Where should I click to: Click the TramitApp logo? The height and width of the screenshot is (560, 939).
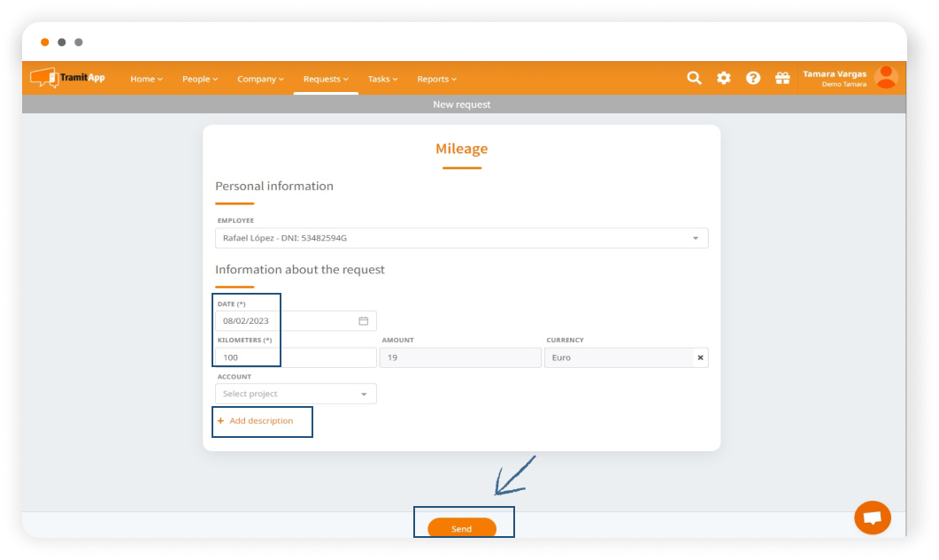tap(67, 78)
